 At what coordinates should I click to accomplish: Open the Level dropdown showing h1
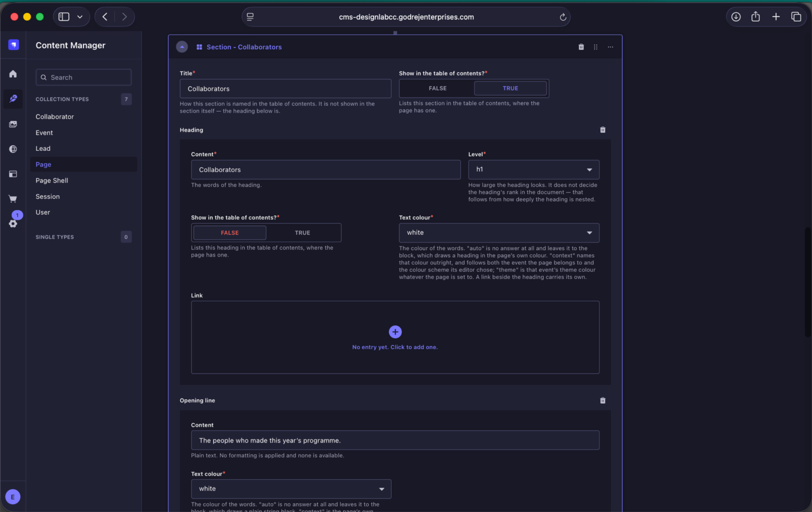[x=534, y=169]
